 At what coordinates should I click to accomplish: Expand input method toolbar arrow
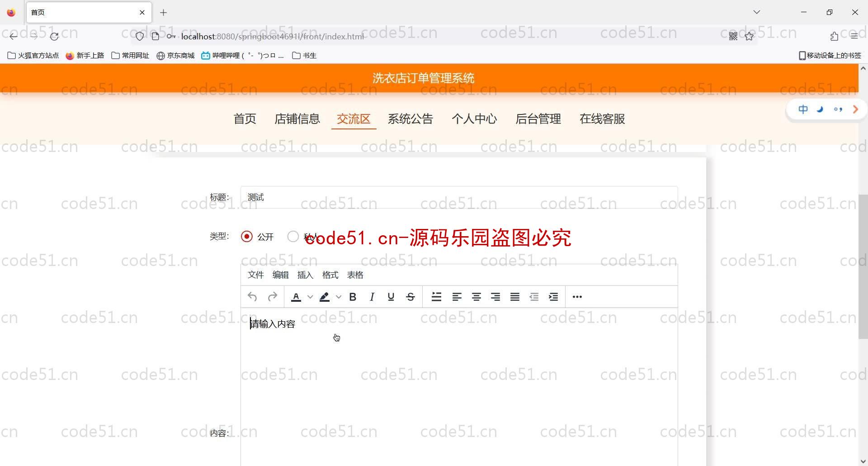(x=855, y=109)
